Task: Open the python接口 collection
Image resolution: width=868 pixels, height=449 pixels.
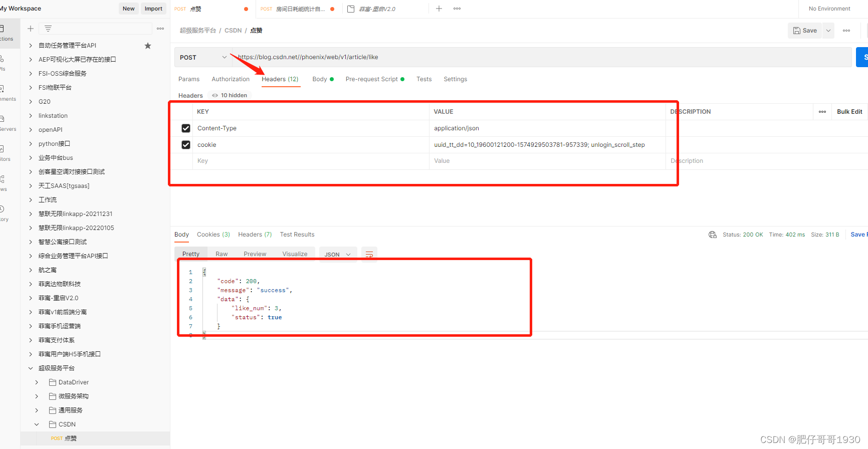Action: pyautogui.click(x=54, y=144)
